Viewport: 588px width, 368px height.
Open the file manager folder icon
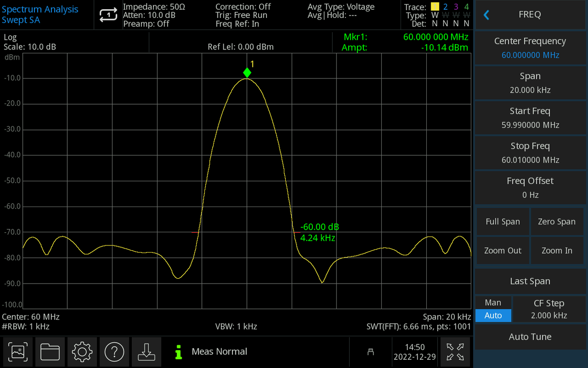tap(50, 352)
